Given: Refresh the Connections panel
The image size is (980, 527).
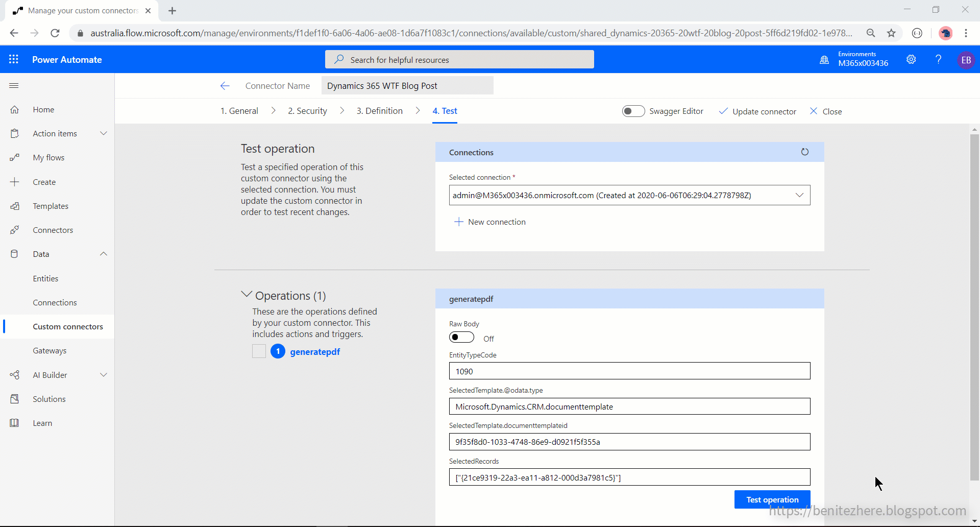Looking at the screenshot, I should (805, 152).
